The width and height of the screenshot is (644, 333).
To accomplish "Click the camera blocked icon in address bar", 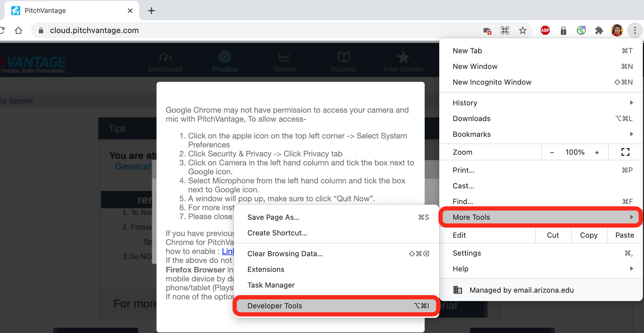I will [x=487, y=31].
